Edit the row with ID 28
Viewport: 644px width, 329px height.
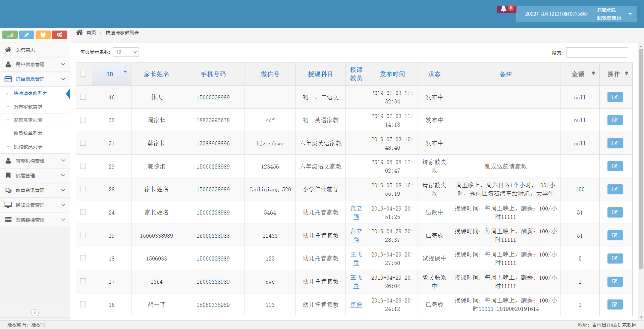click(615, 189)
